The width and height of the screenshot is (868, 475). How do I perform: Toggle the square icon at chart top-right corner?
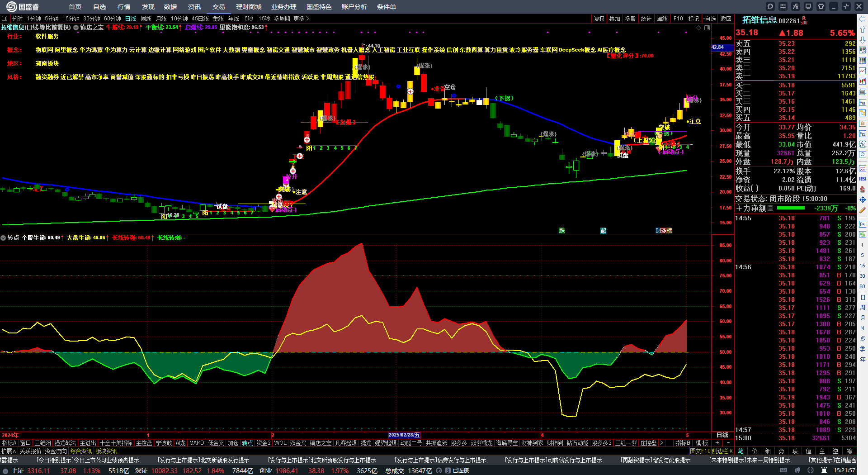point(707,28)
